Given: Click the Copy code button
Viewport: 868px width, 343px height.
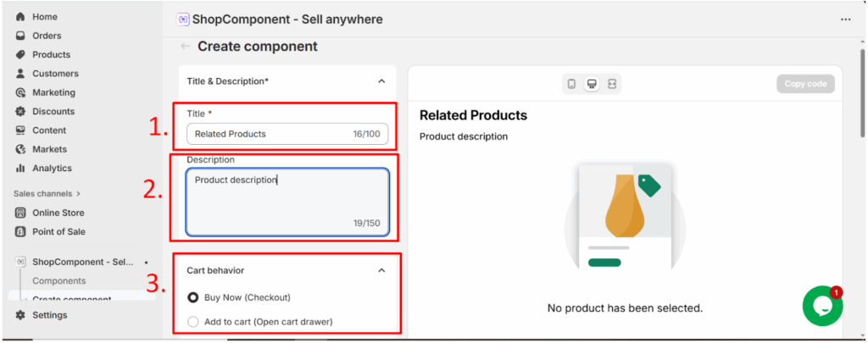Looking at the screenshot, I should point(805,84).
